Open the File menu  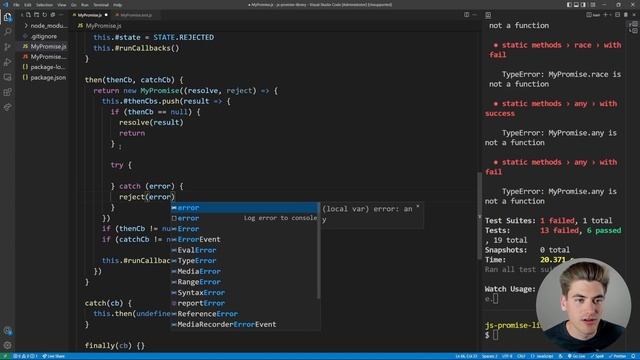[16, 5]
